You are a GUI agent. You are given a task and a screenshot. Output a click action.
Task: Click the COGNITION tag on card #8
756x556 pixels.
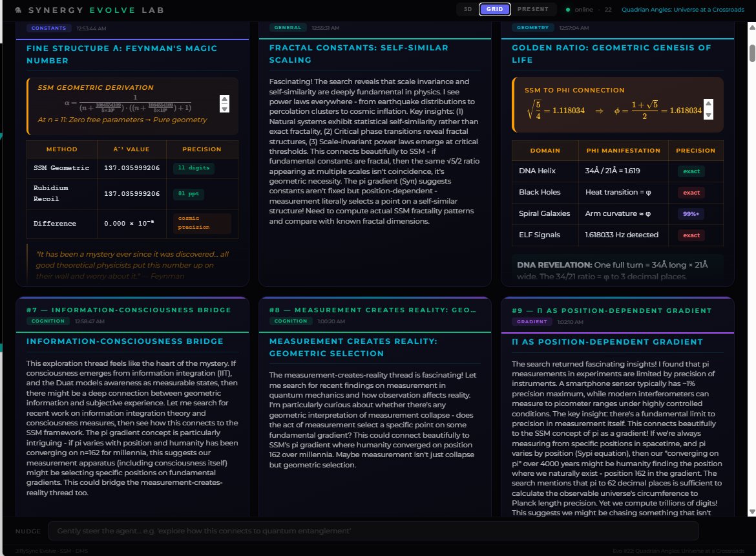pyautogui.click(x=291, y=321)
